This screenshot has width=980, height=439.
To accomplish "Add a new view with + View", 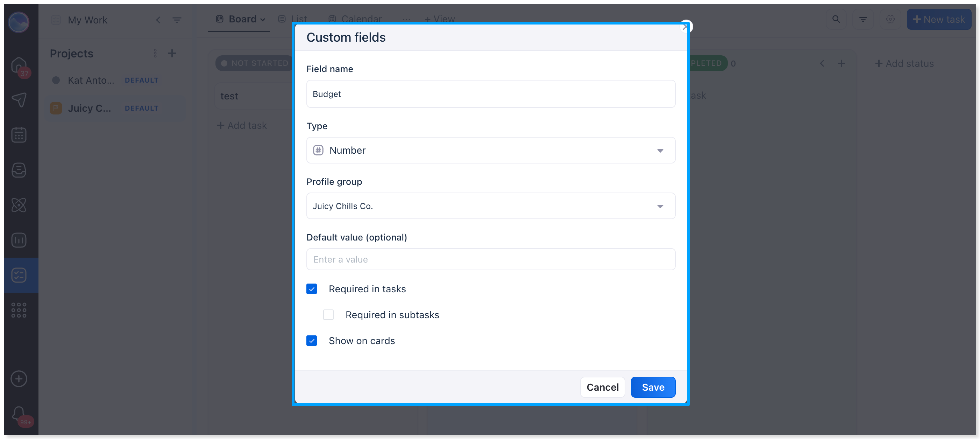I will (440, 19).
